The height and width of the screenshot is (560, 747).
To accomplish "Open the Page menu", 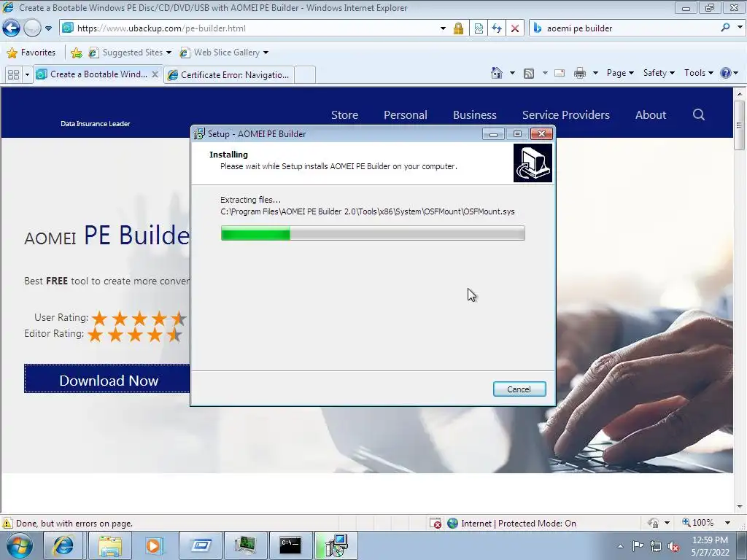I will 620,73.
